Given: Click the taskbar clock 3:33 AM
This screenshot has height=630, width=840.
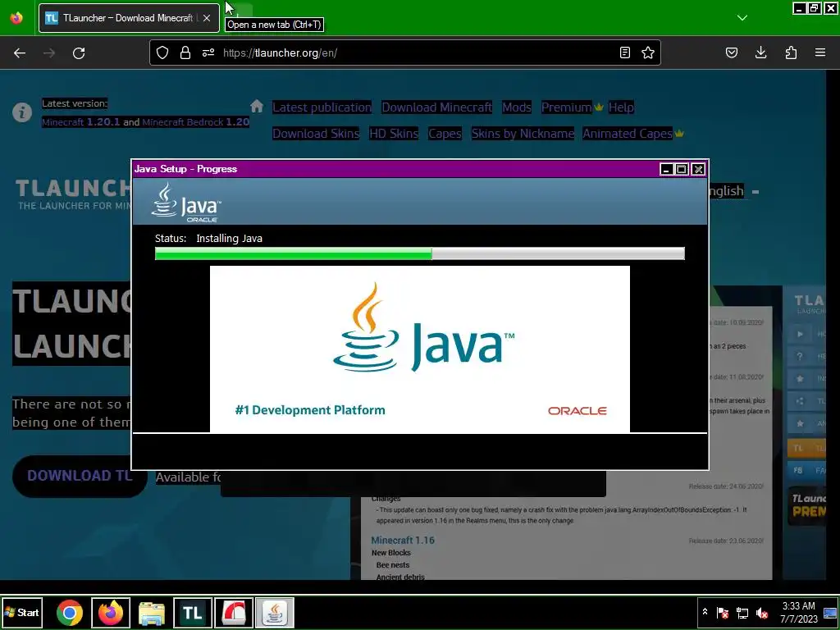Looking at the screenshot, I should (799, 612).
